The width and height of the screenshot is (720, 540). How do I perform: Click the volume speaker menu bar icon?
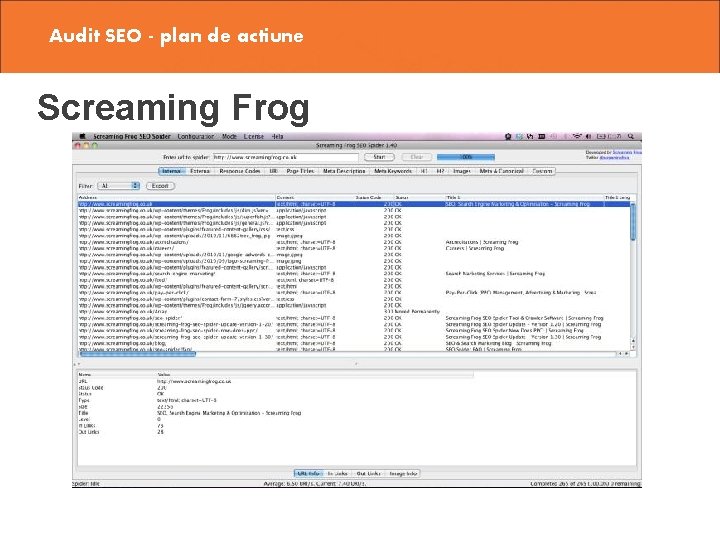pos(588,136)
